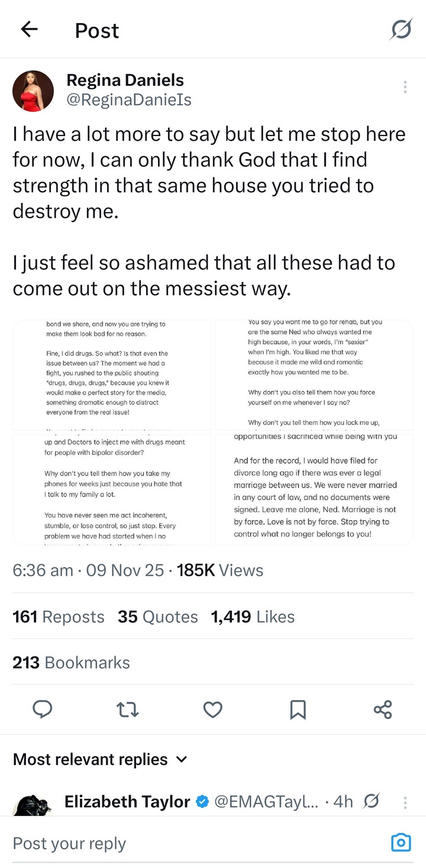
Task: View the 161 Reposts list
Action: [x=59, y=617]
